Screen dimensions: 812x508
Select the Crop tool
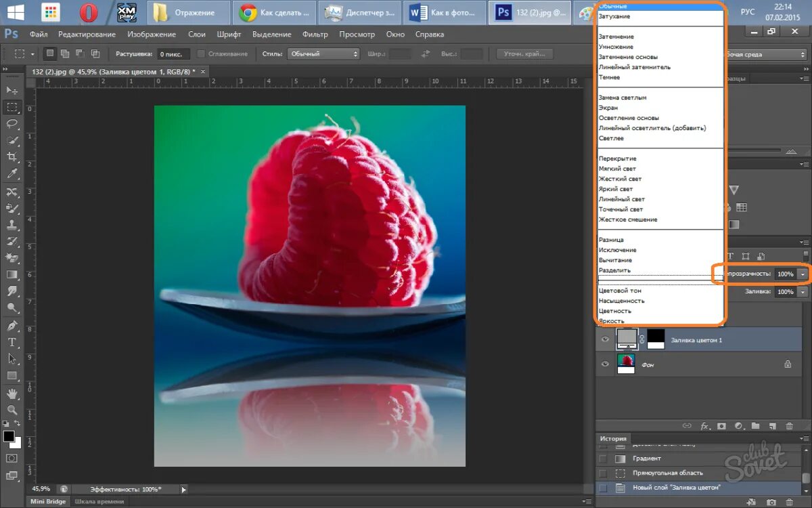(x=12, y=157)
